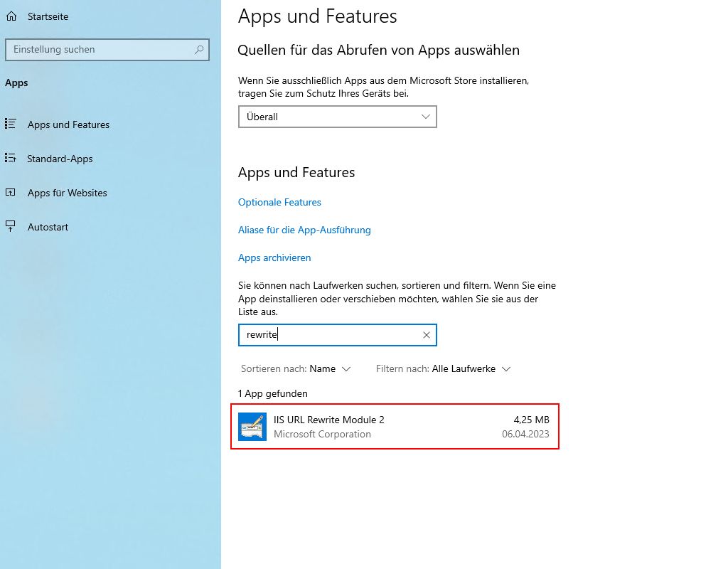Screen dimensions: 728x569
Task: Click Aliase für die App-Ausführung link
Action: point(304,230)
